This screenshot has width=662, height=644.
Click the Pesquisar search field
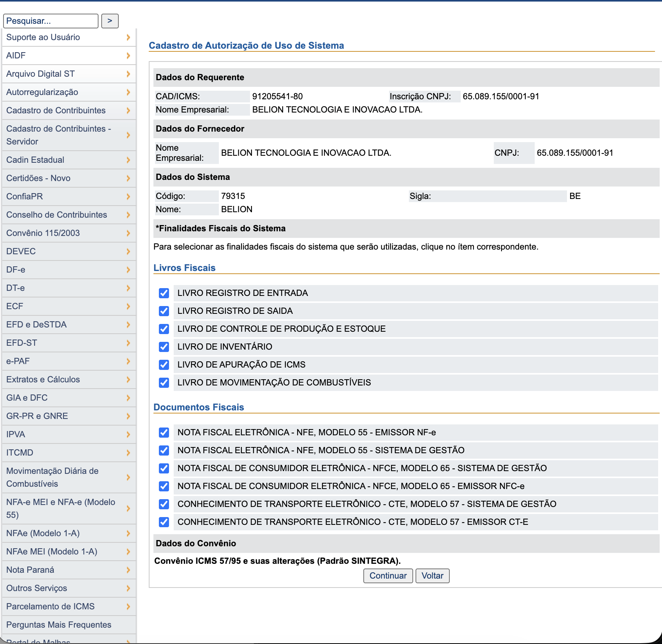click(x=51, y=21)
